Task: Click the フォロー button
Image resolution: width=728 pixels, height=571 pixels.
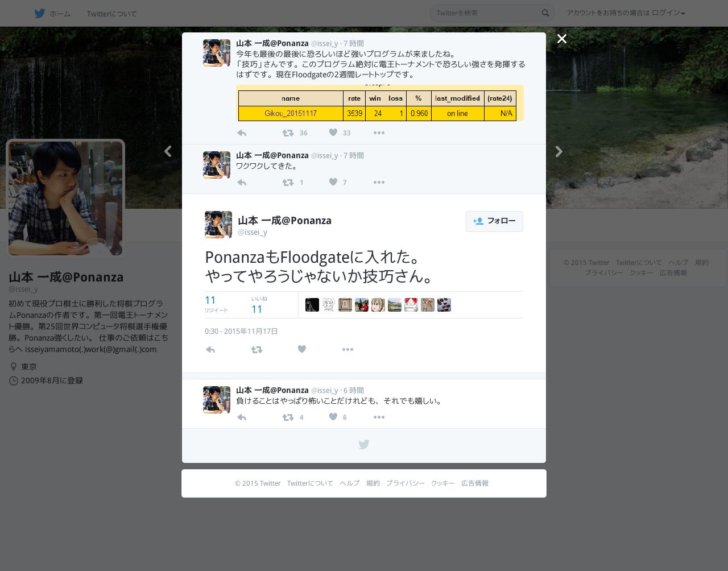Action: tap(494, 221)
